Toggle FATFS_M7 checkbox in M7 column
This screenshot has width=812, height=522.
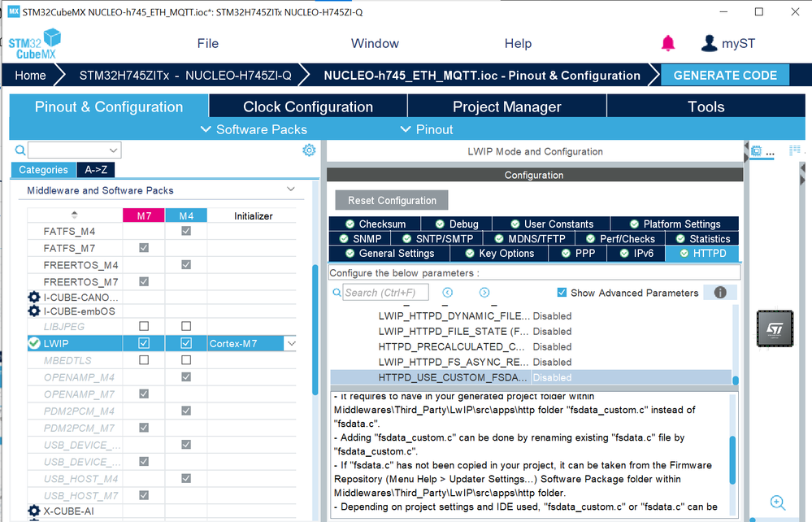pos(144,248)
